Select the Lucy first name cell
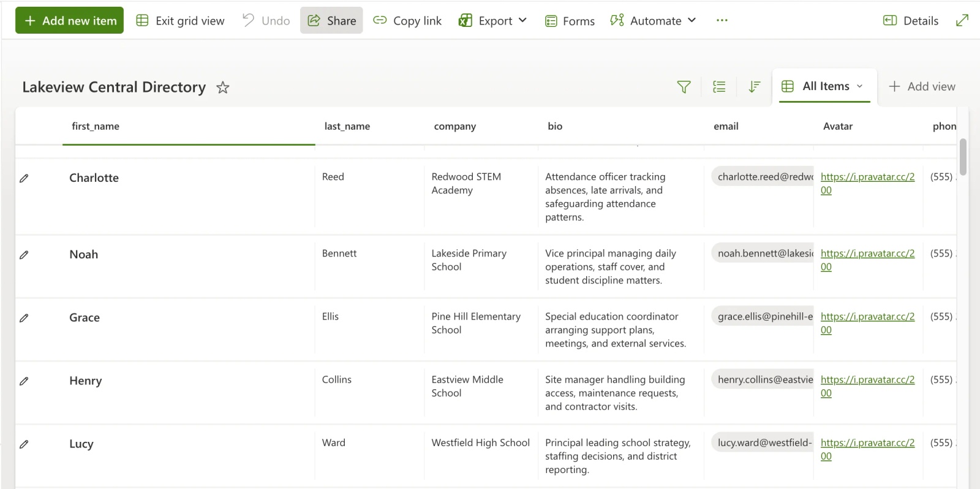Screen dimensions: 980x489 click(x=189, y=455)
